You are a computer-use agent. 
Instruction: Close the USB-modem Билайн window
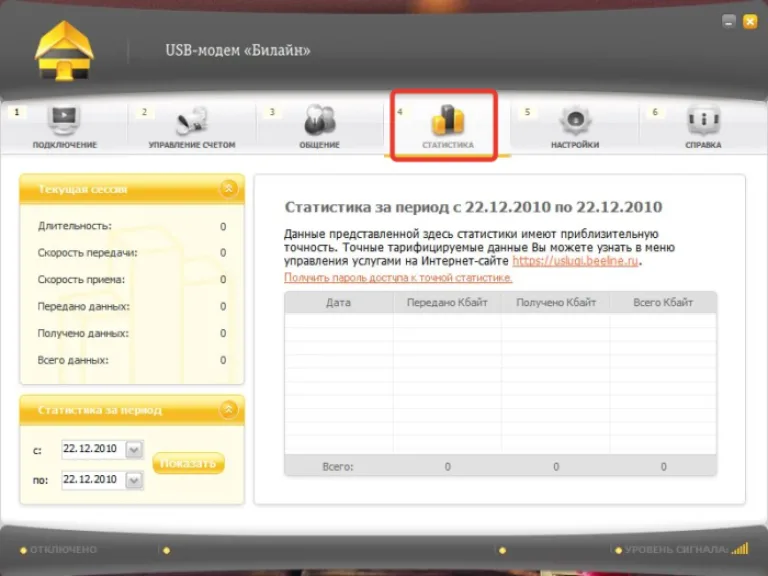point(750,21)
